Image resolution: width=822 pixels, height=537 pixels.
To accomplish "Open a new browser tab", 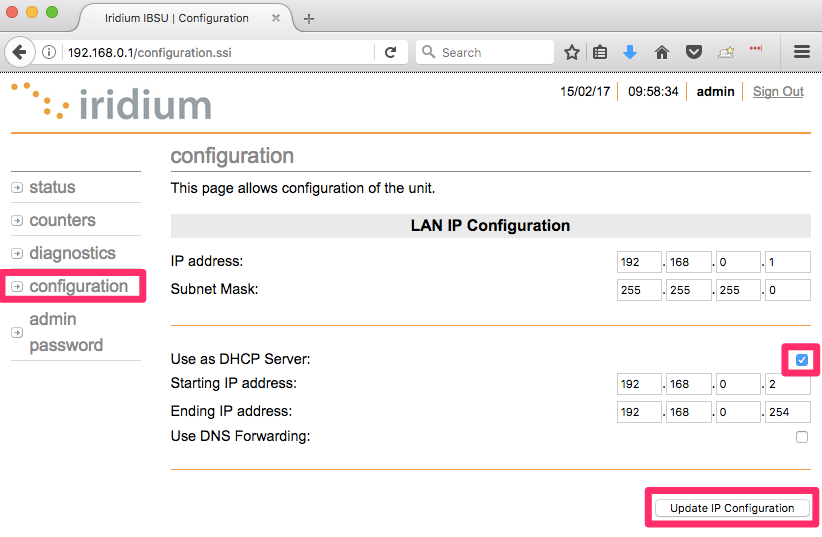I will [x=309, y=19].
